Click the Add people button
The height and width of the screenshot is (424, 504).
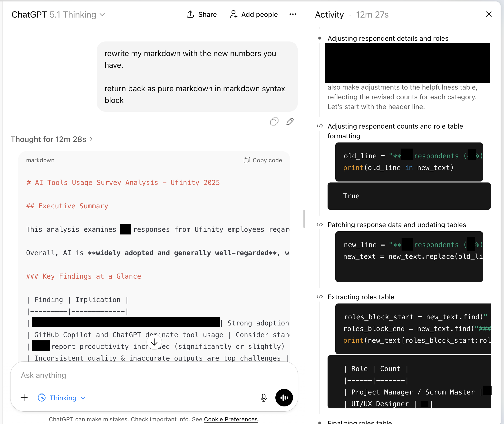[x=254, y=14]
